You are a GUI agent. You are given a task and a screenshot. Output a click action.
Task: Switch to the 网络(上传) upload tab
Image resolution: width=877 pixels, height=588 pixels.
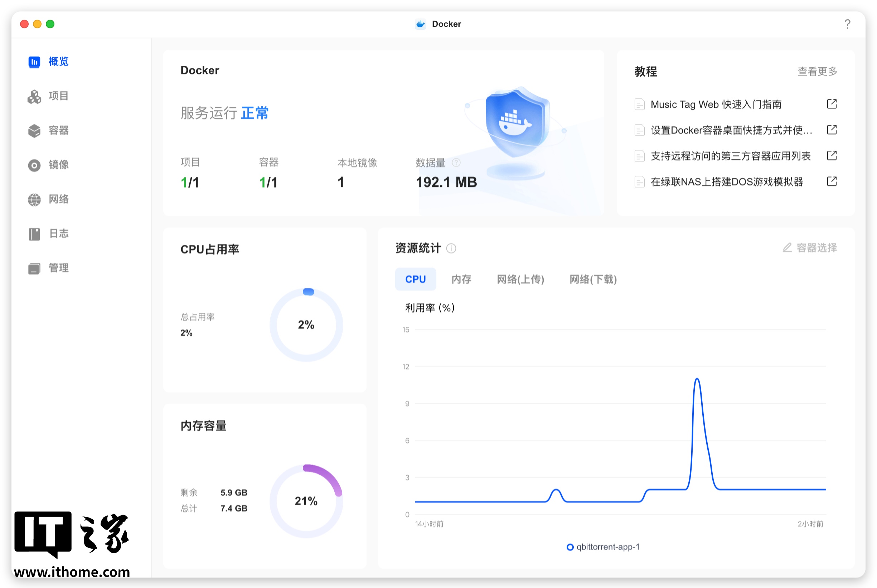pyautogui.click(x=520, y=280)
